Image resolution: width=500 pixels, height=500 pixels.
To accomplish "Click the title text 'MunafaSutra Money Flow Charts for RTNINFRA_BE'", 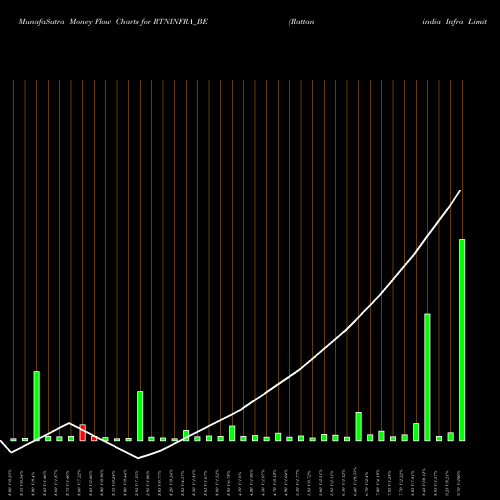I will (113, 22).
